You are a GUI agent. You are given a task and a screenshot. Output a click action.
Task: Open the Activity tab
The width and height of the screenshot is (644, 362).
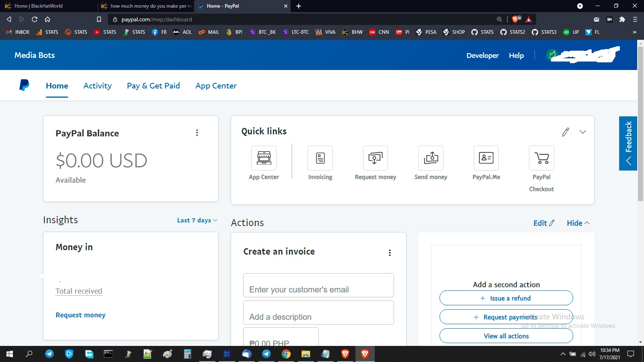(x=97, y=86)
